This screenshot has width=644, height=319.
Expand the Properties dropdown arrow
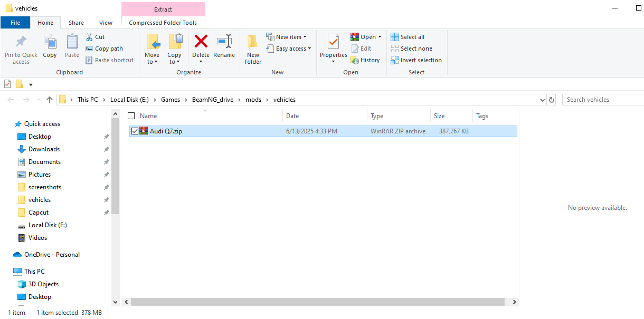[334, 62]
